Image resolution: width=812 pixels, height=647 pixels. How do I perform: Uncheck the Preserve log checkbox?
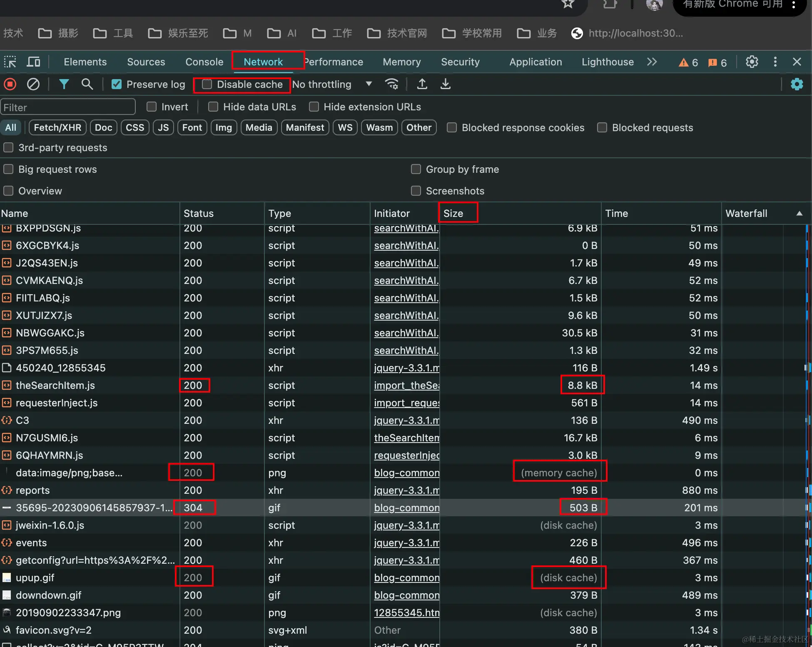(117, 85)
